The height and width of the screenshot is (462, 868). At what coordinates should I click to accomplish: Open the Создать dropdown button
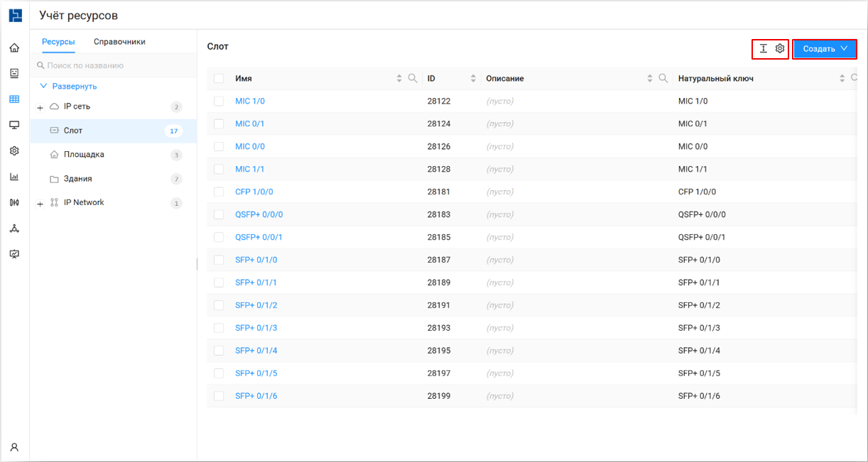point(825,49)
